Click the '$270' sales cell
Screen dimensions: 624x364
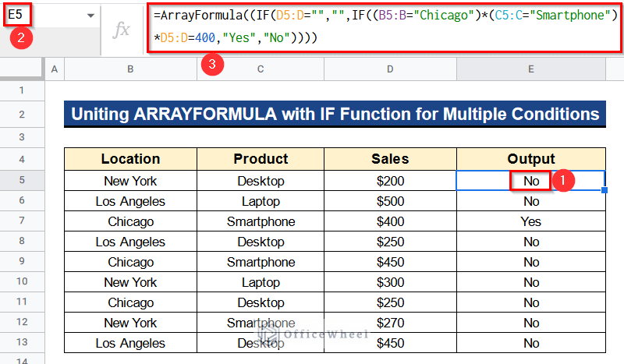coord(390,323)
